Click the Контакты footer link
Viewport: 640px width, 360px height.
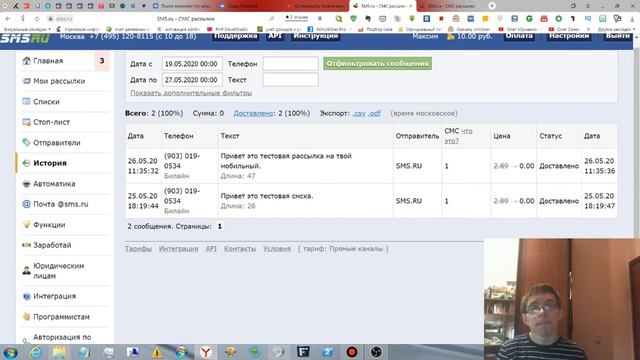click(x=240, y=249)
